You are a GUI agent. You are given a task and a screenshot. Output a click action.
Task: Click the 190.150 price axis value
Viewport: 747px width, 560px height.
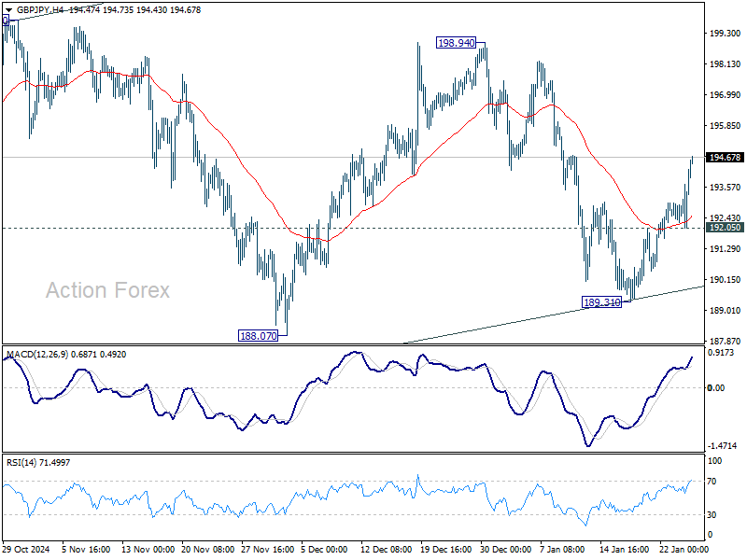tap(726, 279)
